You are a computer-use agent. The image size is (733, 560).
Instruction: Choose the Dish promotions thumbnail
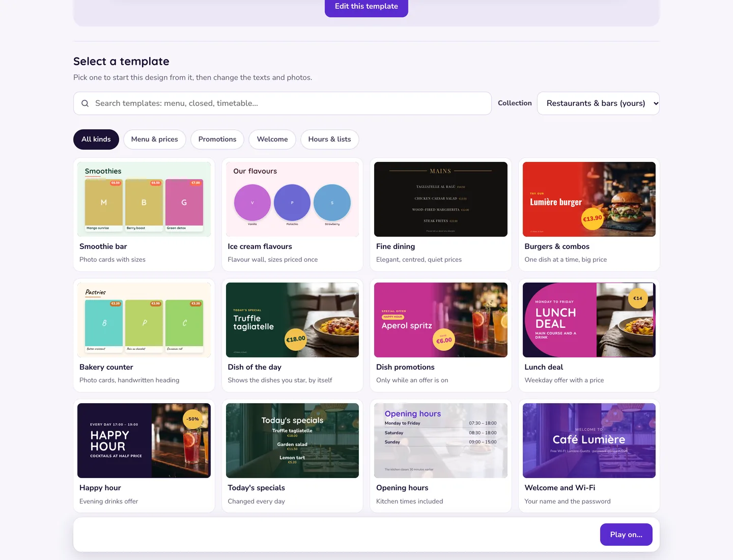(441, 320)
